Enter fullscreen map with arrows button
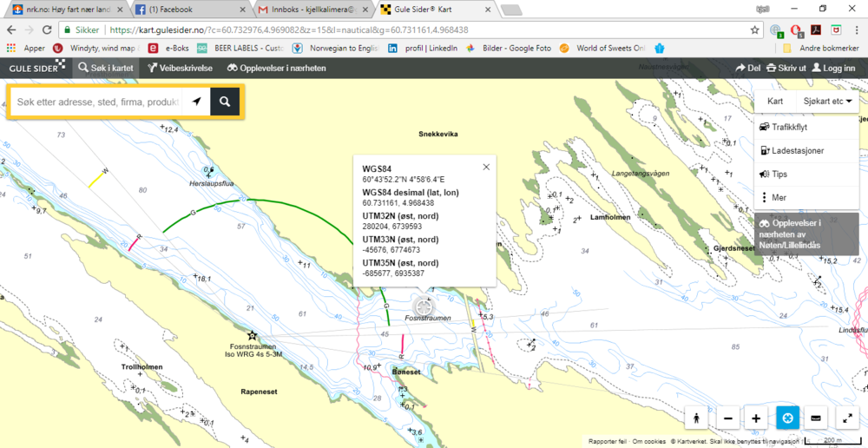868x448 pixels. click(x=847, y=418)
